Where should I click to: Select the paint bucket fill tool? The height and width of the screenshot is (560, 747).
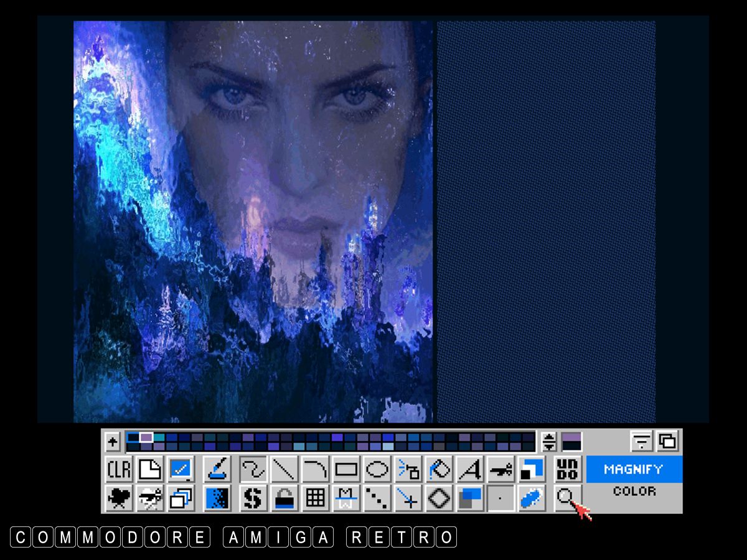coord(439,469)
